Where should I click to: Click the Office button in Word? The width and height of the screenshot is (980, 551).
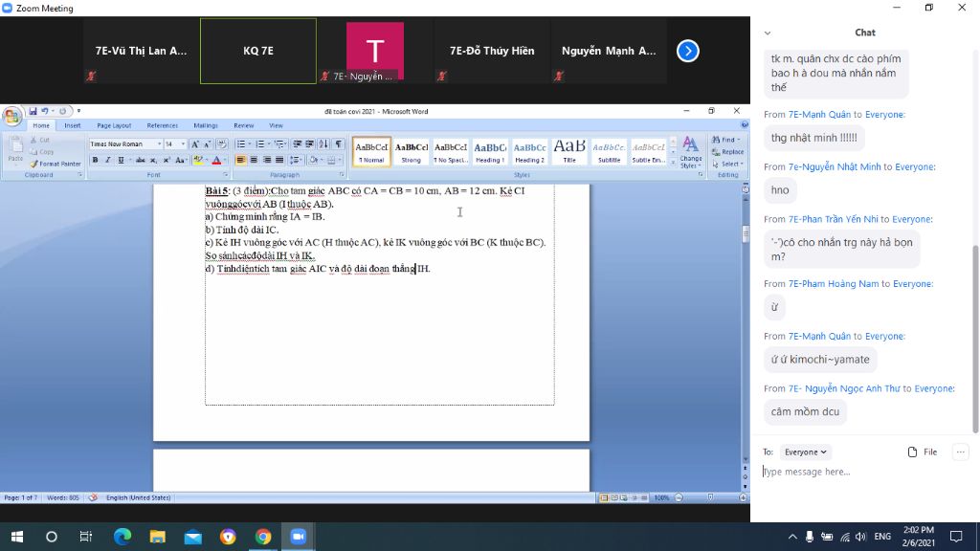11,116
